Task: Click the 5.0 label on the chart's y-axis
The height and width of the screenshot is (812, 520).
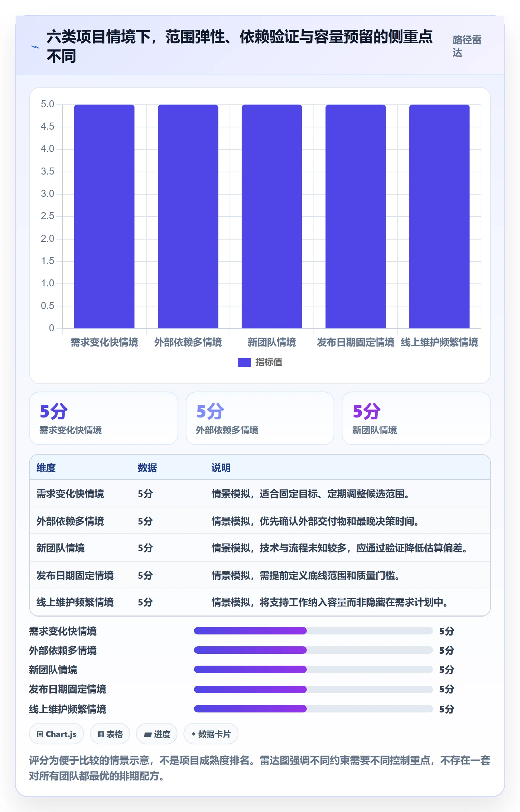Action: tap(48, 104)
